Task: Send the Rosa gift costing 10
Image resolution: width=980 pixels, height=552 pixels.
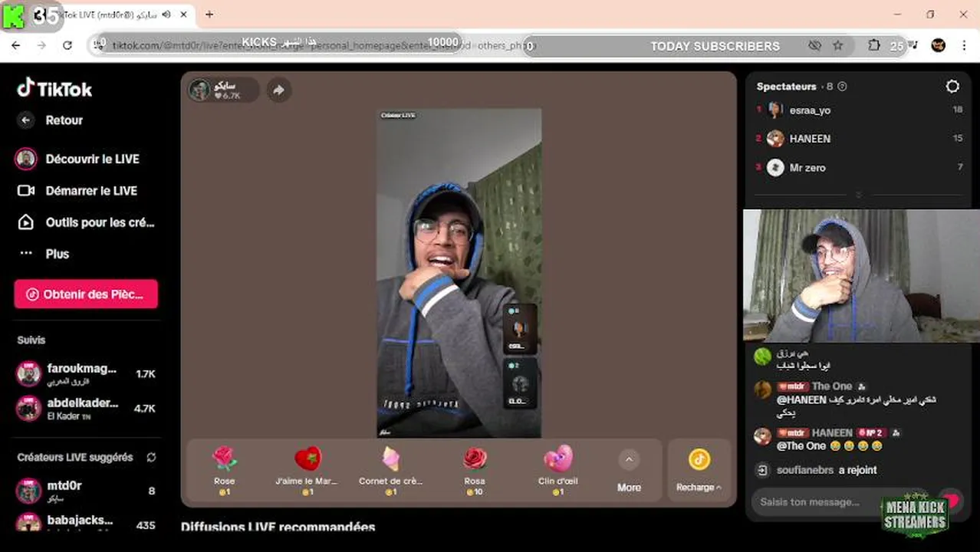Action: pyautogui.click(x=475, y=471)
